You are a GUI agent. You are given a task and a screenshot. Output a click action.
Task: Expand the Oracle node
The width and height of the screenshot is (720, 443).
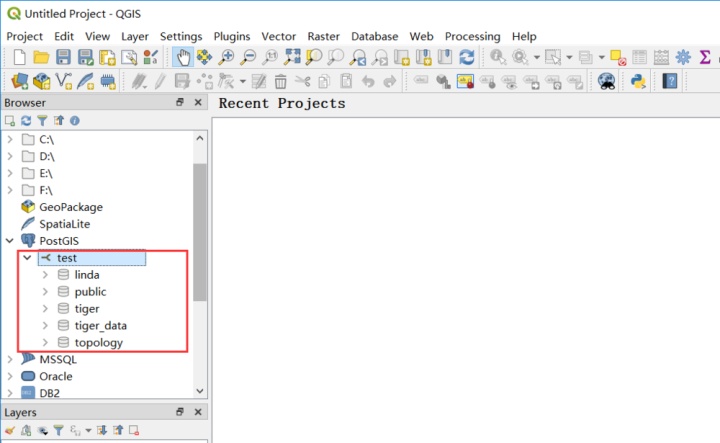click(10, 376)
